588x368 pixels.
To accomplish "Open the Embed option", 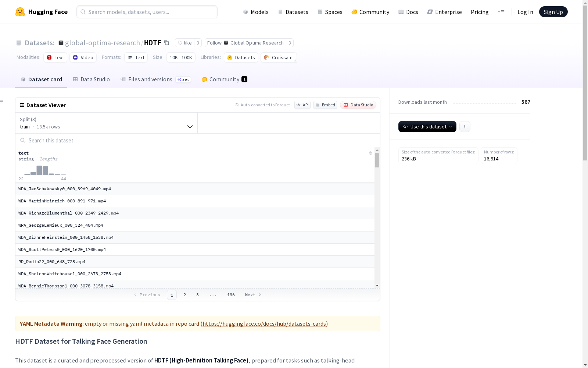I will pyautogui.click(x=325, y=105).
